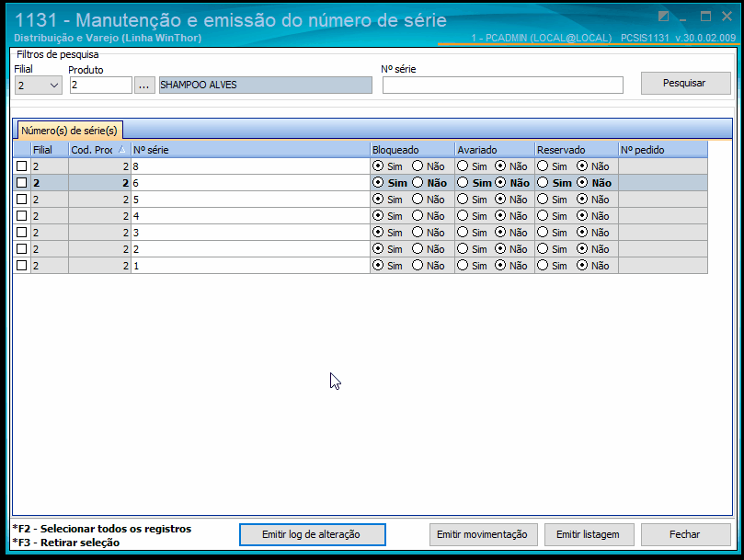
Task: Click the Filial cell in série 1 row
Action: click(50, 266)
